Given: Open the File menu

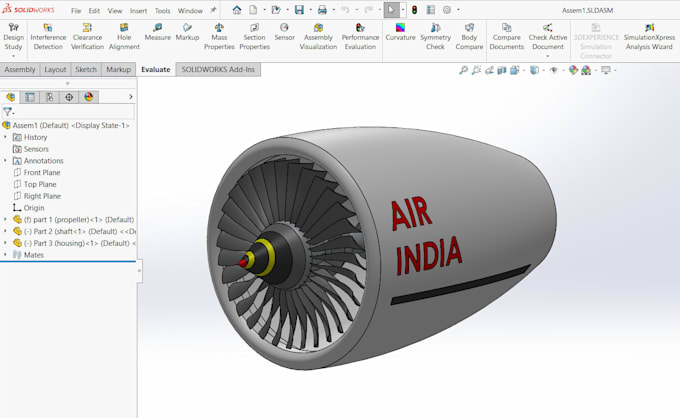Looking at the screenshot, I should coord(76,11).
